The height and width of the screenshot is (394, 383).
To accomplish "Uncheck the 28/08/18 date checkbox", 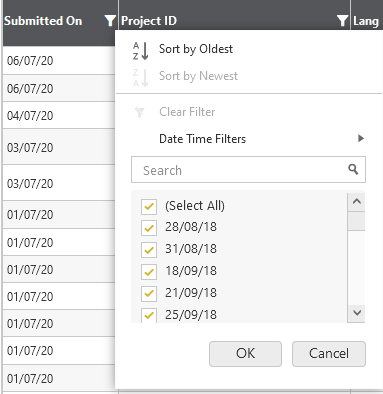I will click(x=149, y=228).
